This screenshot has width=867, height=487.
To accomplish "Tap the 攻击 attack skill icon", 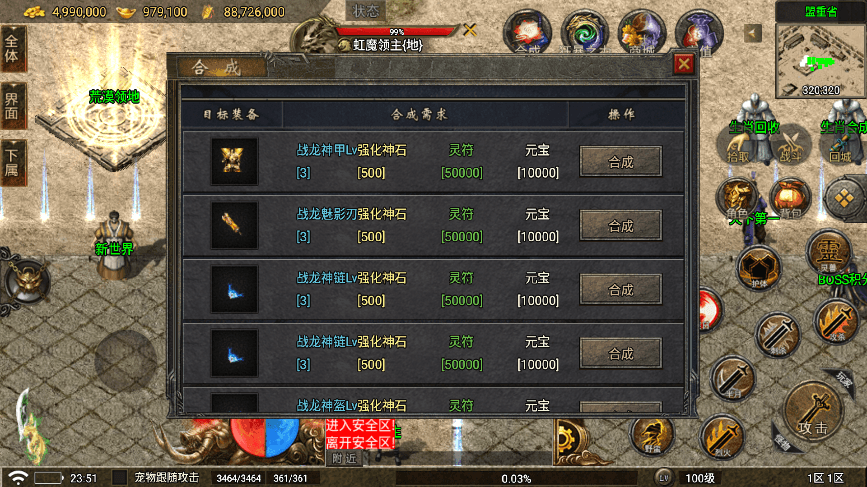I will pyautogui.click(x=813, y=412).
